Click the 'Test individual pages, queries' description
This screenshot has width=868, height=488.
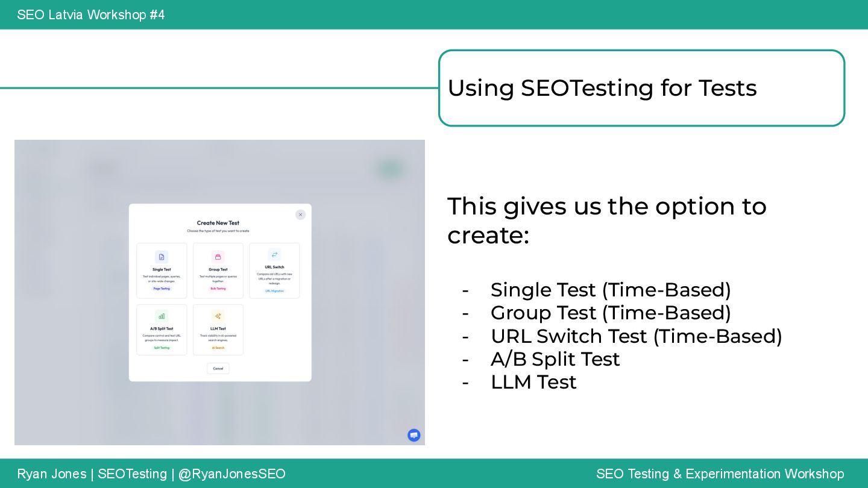click(162, 279)
